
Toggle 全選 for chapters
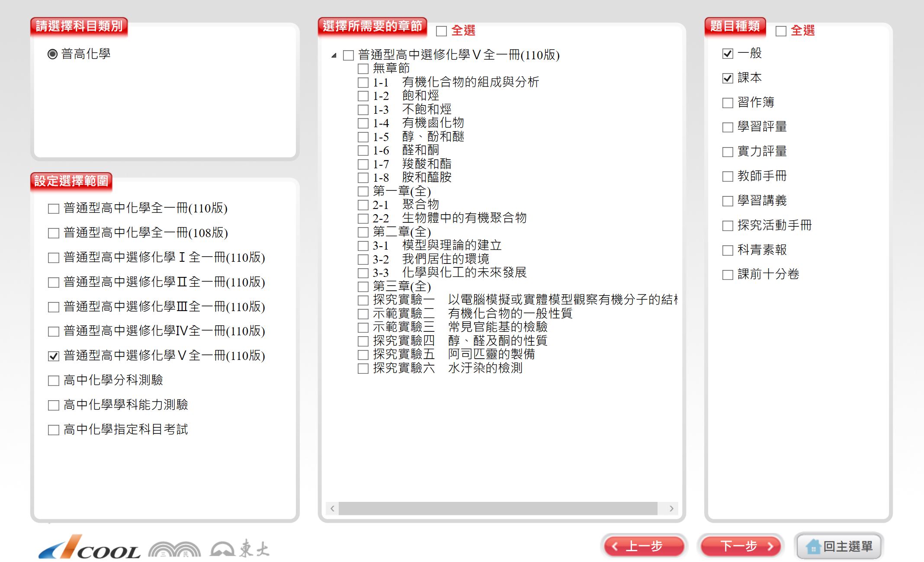point(441,31)
